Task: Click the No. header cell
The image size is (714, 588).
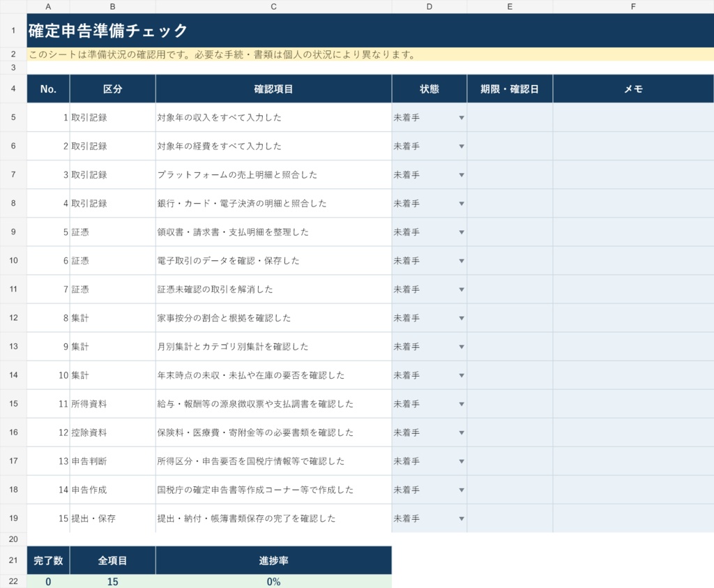Action: coord(48,89)
